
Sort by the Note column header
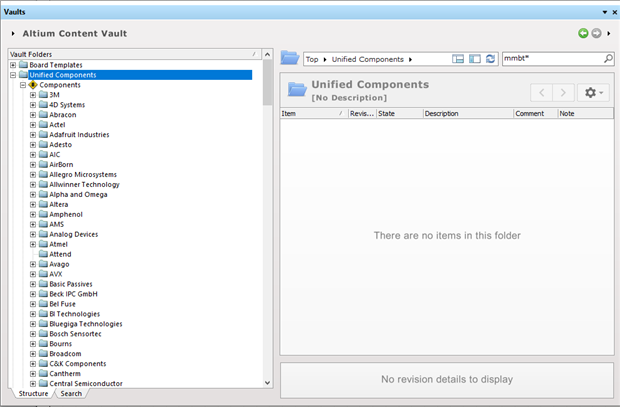pos(585,114)
